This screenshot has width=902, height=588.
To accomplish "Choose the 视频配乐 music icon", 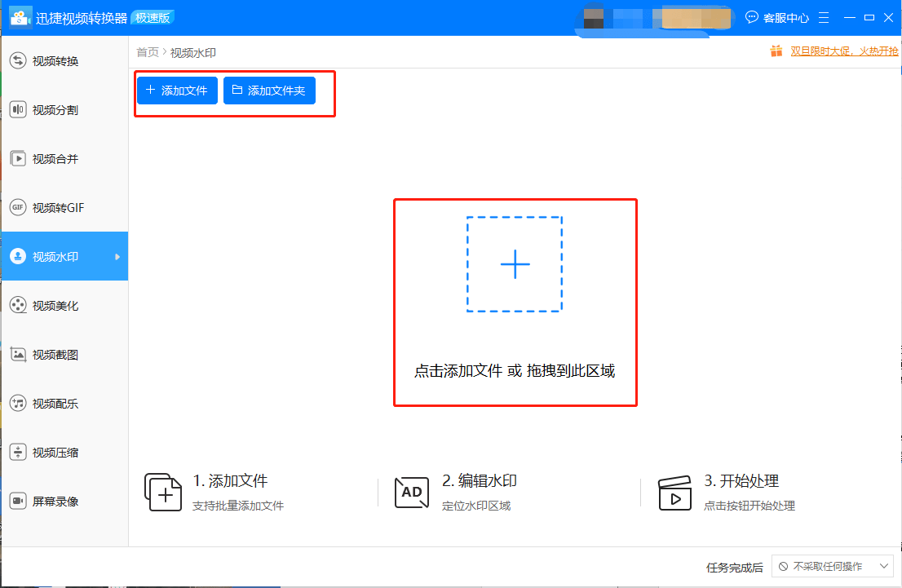I will (18, 404).
